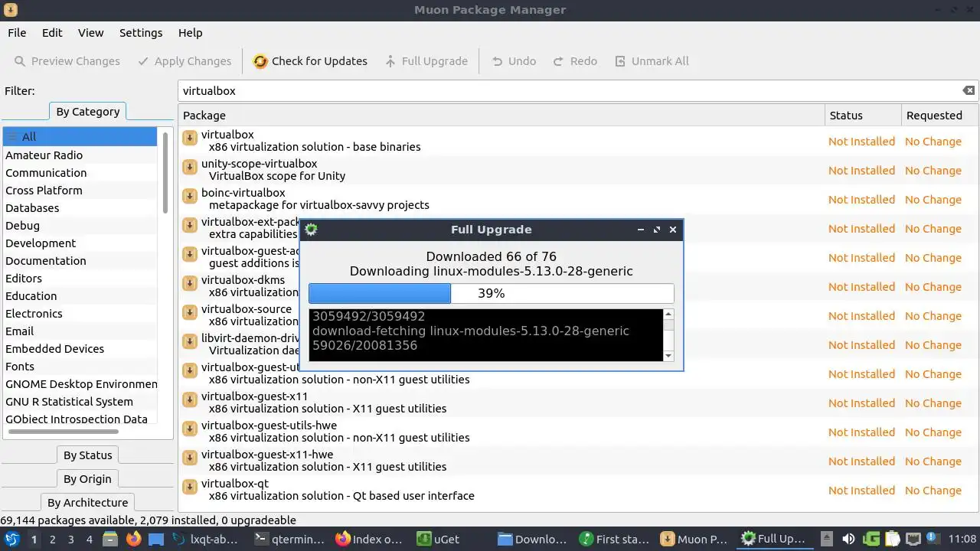Open the qterminal taskbar entry
The height and width of the screenshot is (551, 980).
point(289,539)
